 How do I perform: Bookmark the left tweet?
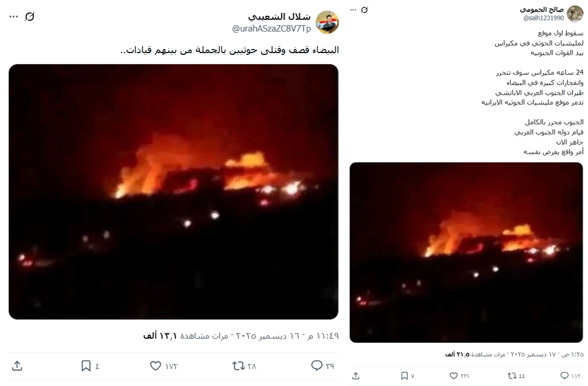86,366
